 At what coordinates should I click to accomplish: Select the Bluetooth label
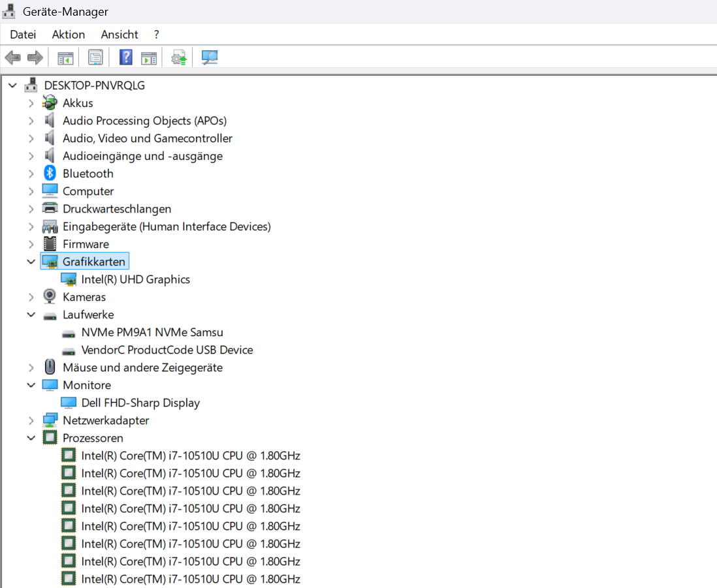pos(88,174)
